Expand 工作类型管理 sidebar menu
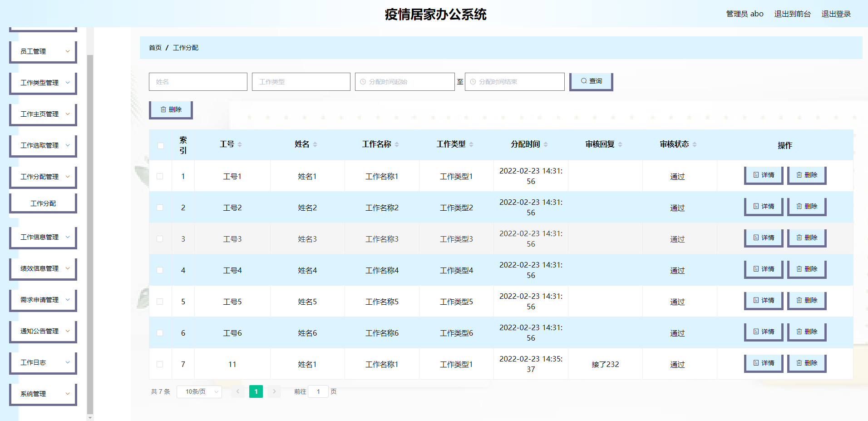868x421 pixels. point(43,83)
